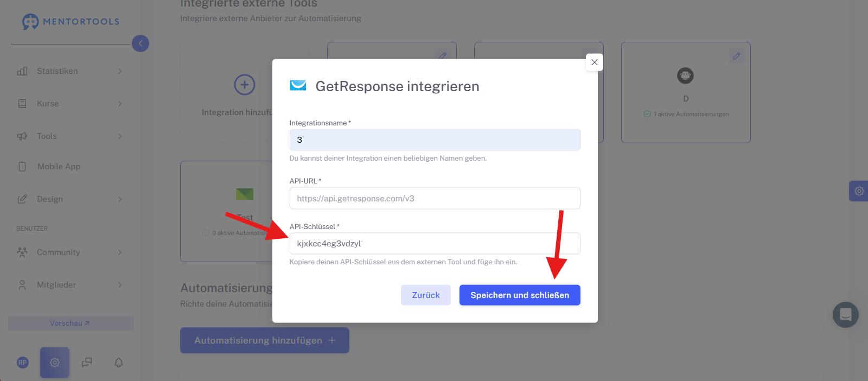This screenshot has height=381, width=868.
Task: Expand the Kurse menu chevron
Action: click(120, 104)
